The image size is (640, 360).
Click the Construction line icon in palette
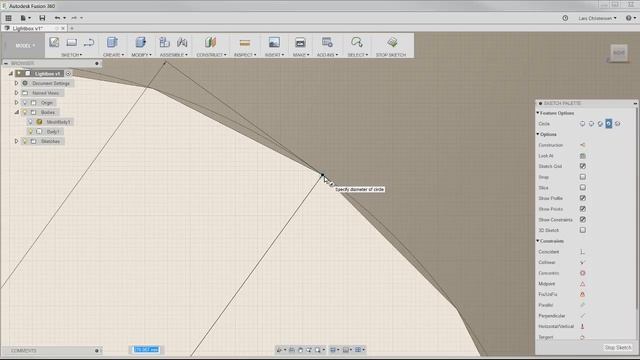click(582, 145)
